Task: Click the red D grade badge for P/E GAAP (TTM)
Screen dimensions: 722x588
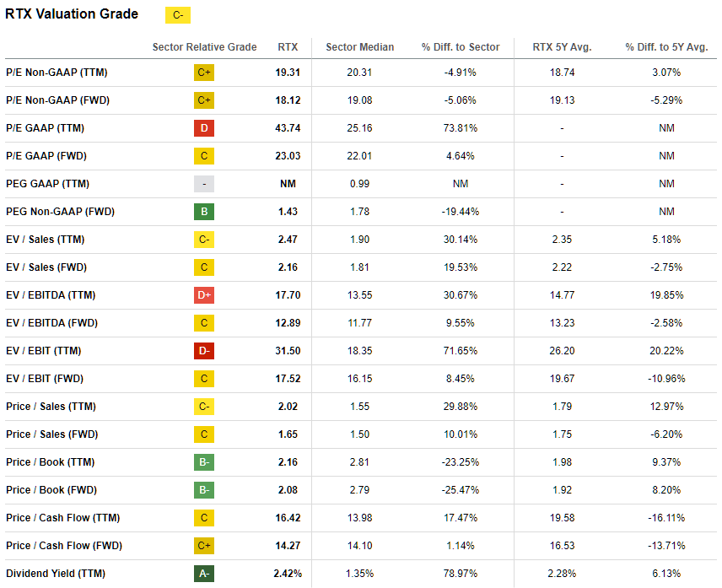Action: [x=204, y=128]
